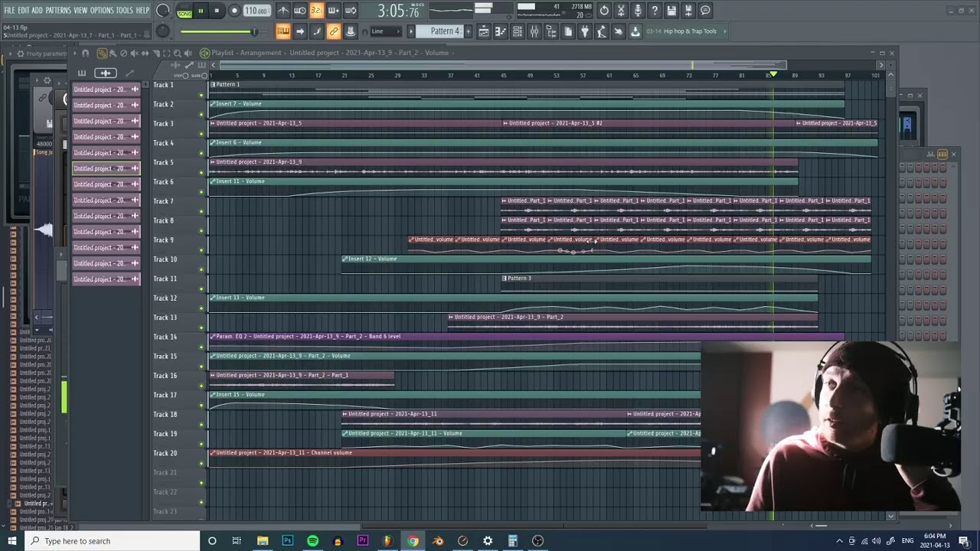Viewport: 980px width, 551px height.
Task: Select the playlist Zoom magnifier tool
Action: (177, 53)
